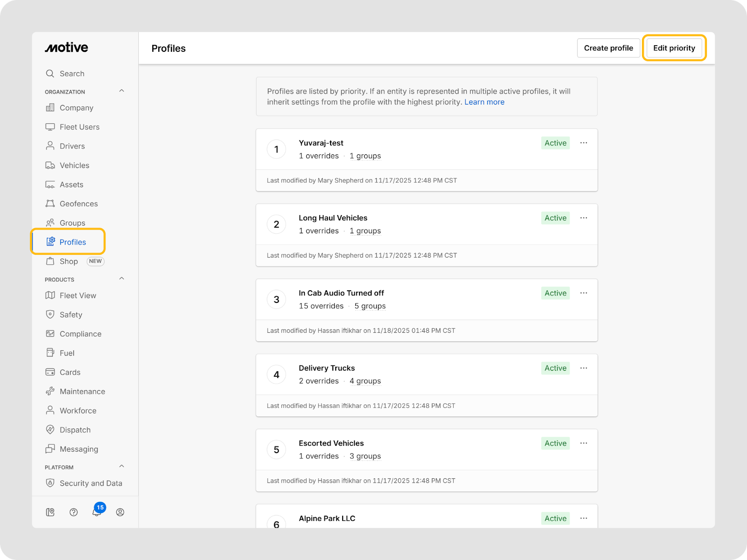Open Search in the sidebar

[x=71, y=74]
